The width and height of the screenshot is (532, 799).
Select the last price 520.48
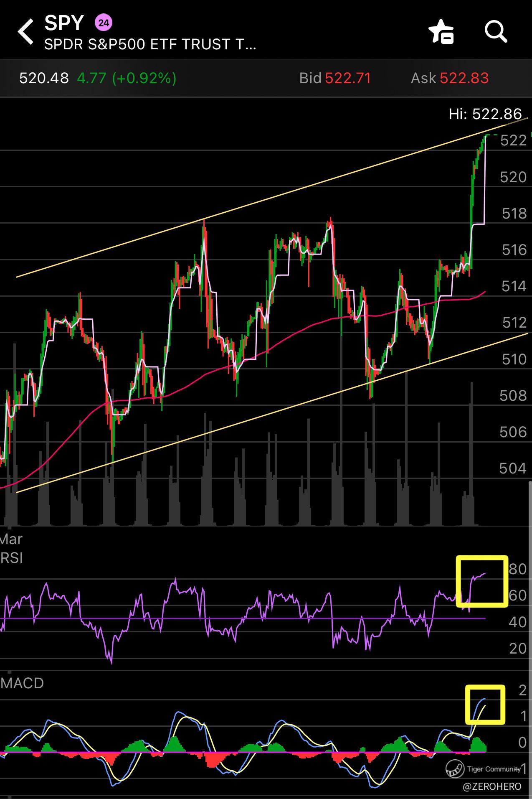44,78
